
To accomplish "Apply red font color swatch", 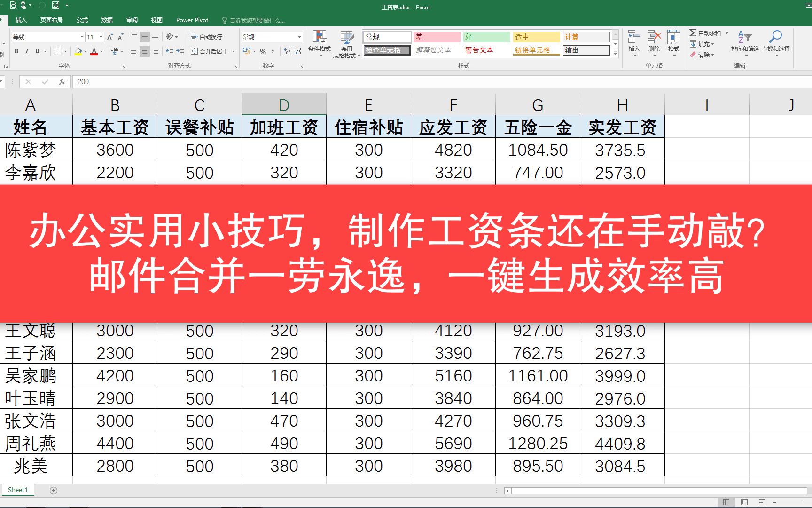I will pyautogui.click(x=94, y=51).
